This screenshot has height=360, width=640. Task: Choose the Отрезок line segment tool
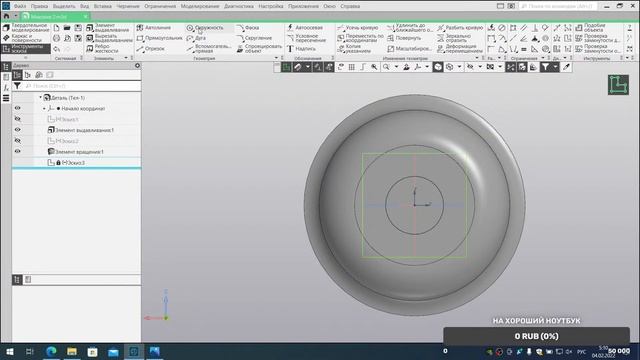coord(151,49)
